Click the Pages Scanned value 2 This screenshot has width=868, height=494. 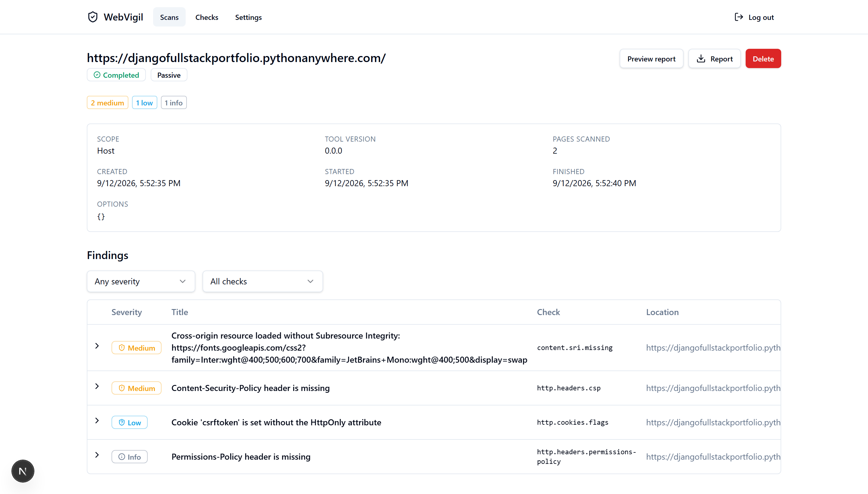tap(555, 151)
